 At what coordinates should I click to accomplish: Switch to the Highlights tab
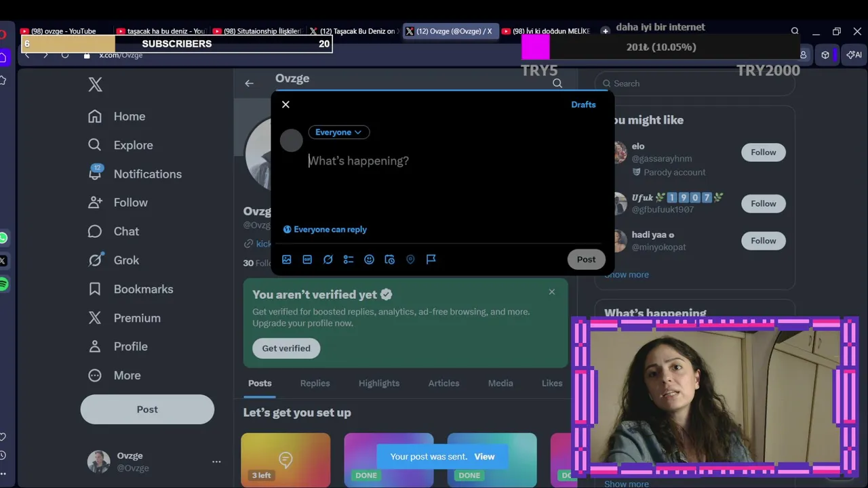pyautogui.click(x=379, y=383)
